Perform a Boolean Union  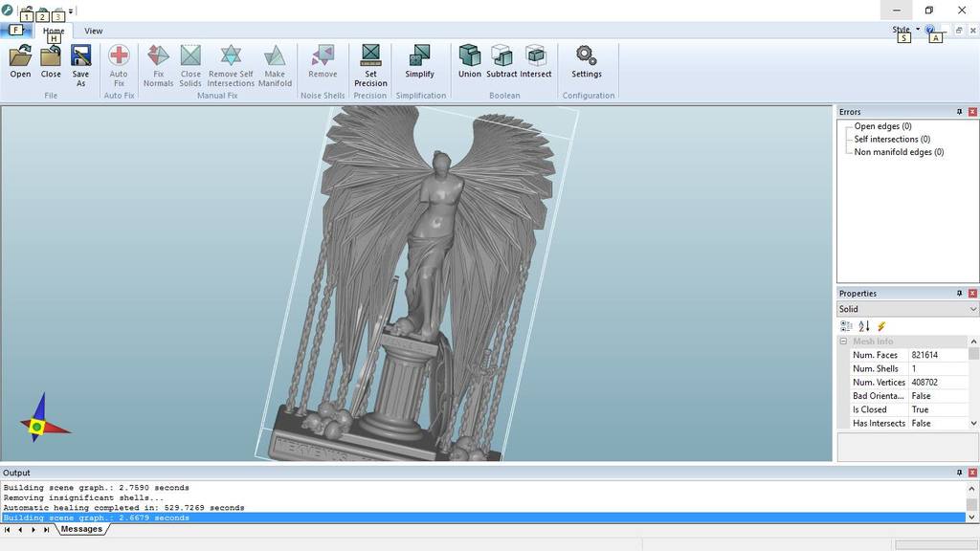[x=469, y=60]
